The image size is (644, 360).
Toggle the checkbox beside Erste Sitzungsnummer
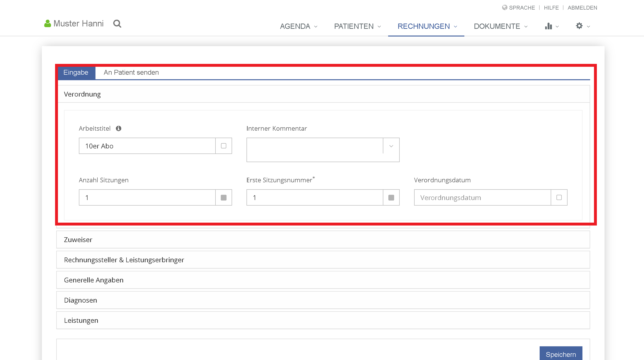pos(391,197)
